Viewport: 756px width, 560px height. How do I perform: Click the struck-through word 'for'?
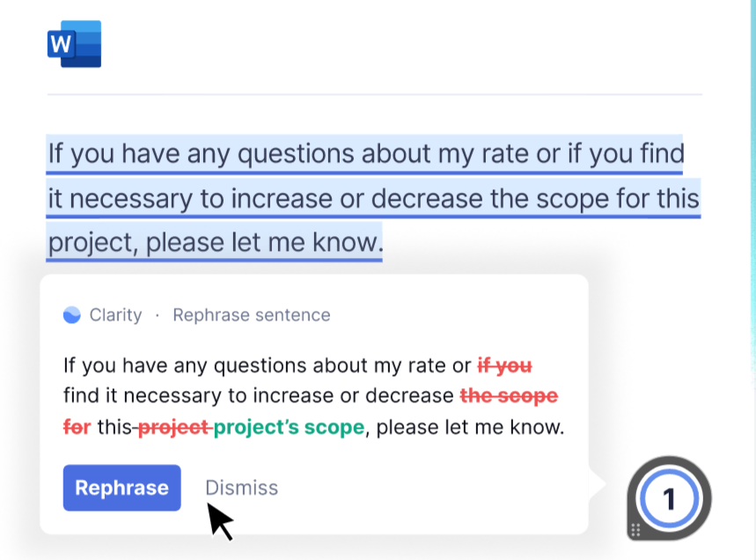[77, 427]
